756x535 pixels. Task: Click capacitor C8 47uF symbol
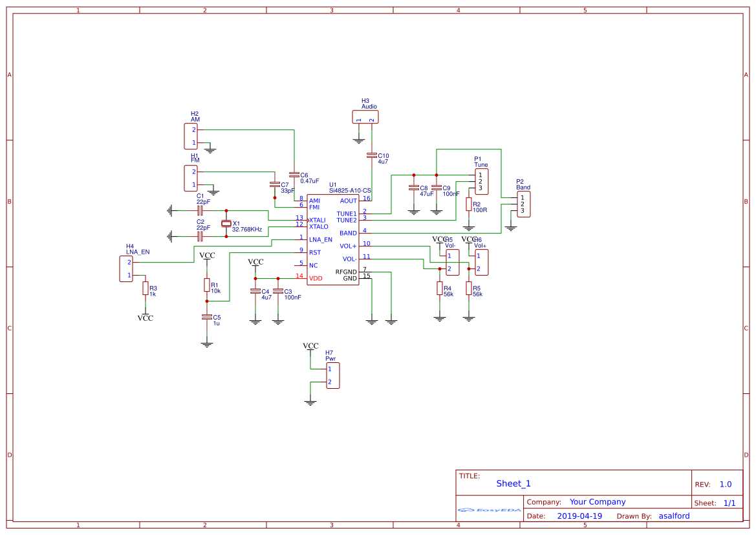pos(414,188)
